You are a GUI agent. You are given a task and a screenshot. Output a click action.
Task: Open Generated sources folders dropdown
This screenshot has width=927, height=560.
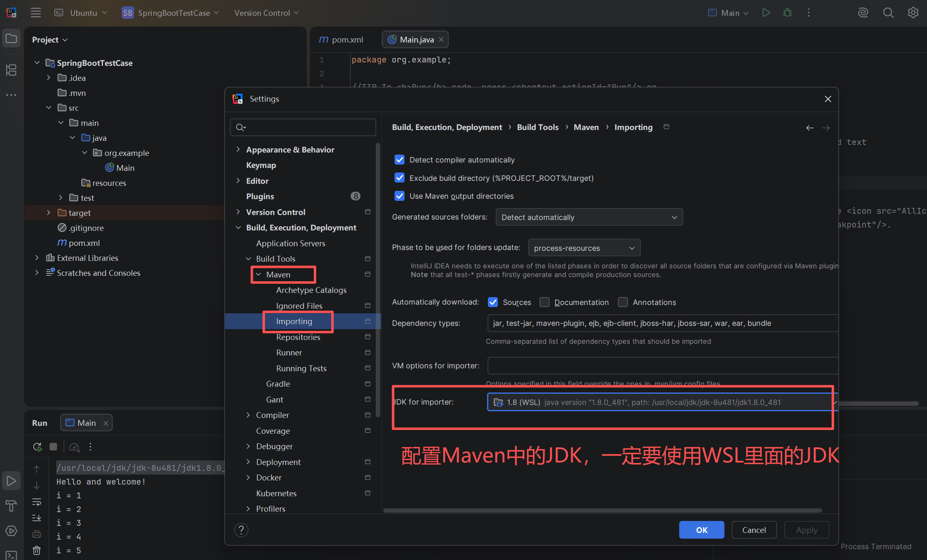tap(589, 217)
